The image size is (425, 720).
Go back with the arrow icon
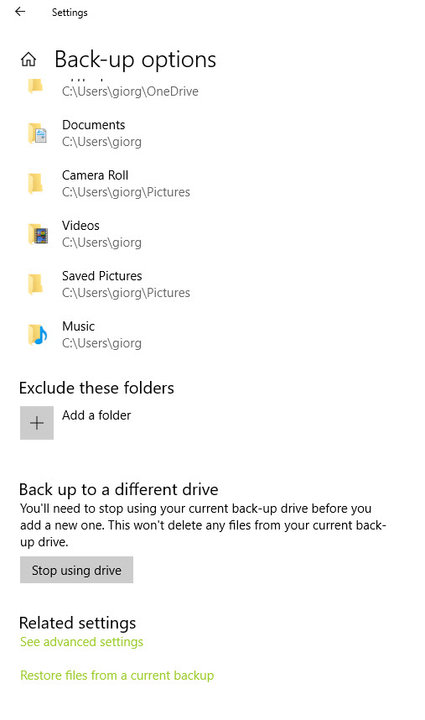20,12
